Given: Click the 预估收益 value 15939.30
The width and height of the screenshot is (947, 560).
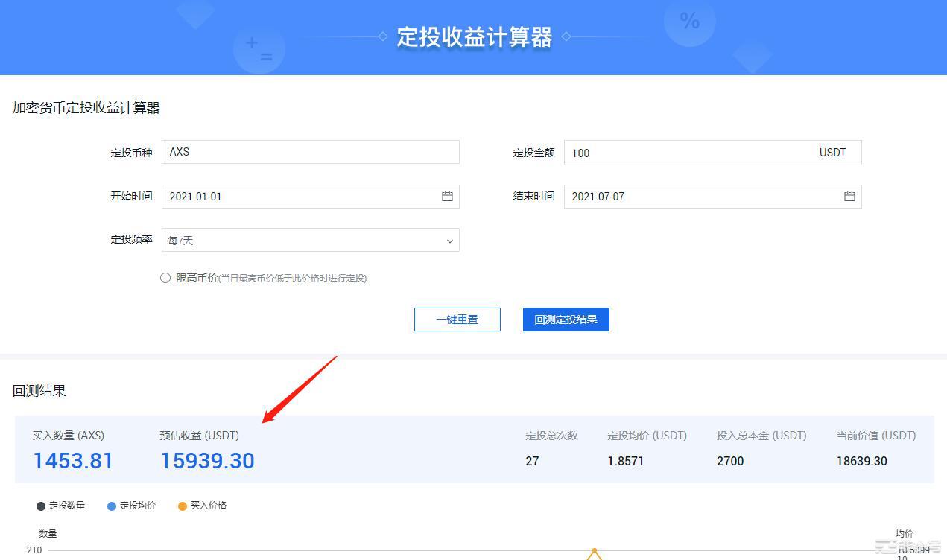Looking at the screenshot, I should 207,461.
